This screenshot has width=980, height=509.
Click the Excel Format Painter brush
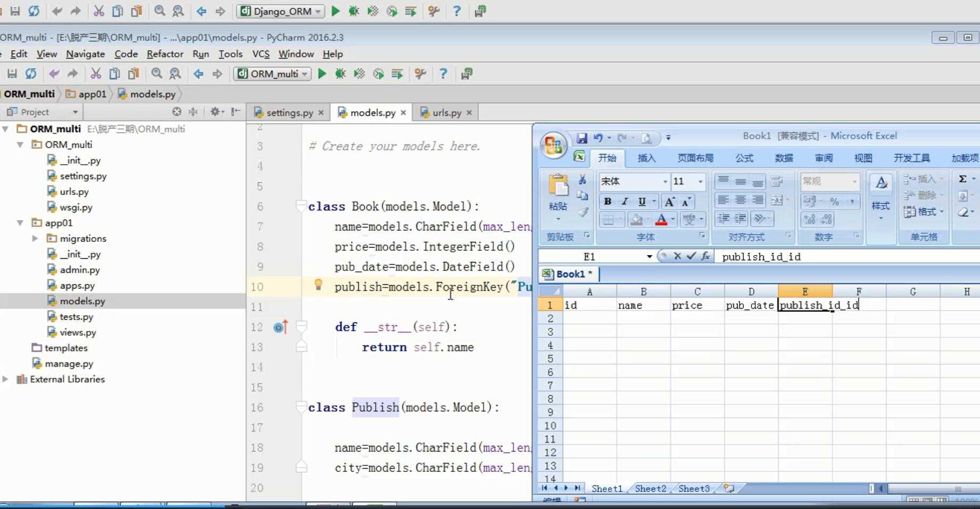coord(583,213)
